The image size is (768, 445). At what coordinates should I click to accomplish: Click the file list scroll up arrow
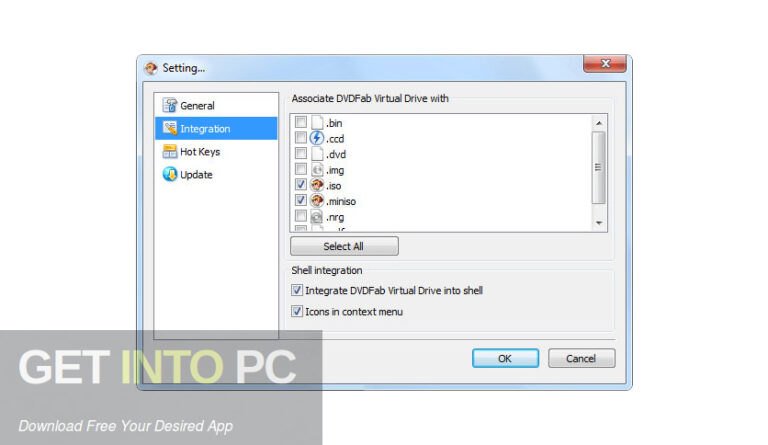click(x=599, y=123)
